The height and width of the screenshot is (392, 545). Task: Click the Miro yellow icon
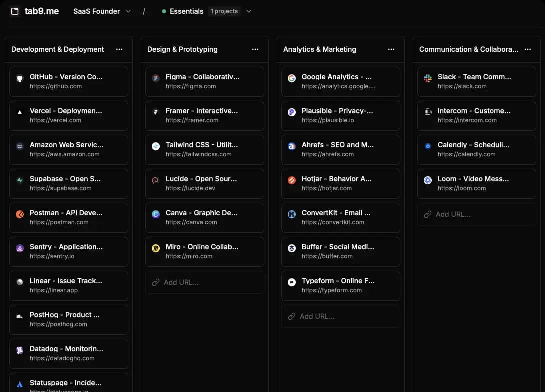(156, 248)
